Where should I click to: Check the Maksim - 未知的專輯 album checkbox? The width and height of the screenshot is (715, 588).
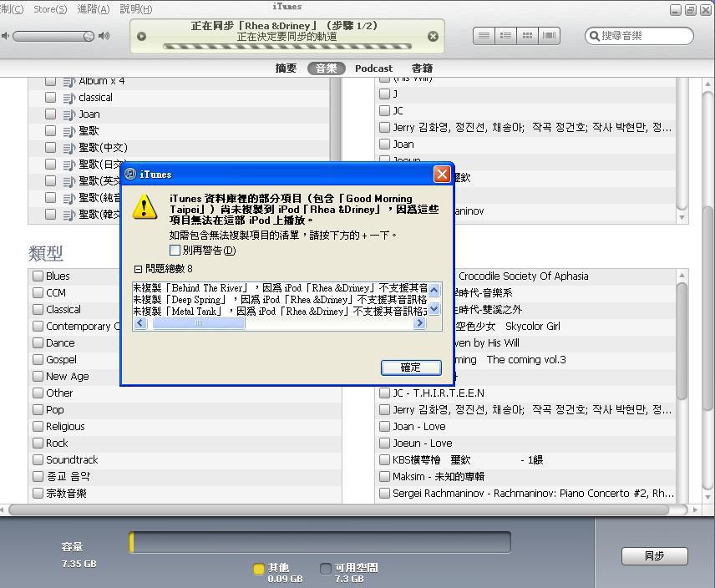(x=384, y=477)
